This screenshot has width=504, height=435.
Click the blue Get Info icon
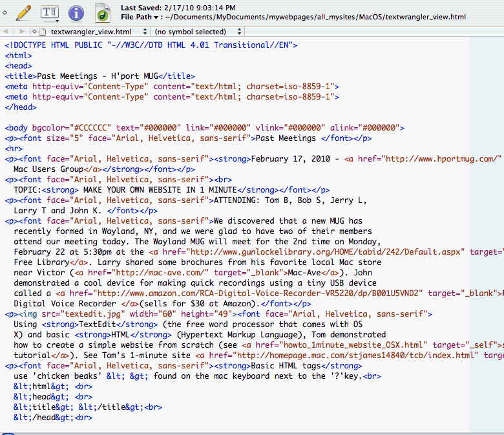pyautogui.click(x=76, y=12)
